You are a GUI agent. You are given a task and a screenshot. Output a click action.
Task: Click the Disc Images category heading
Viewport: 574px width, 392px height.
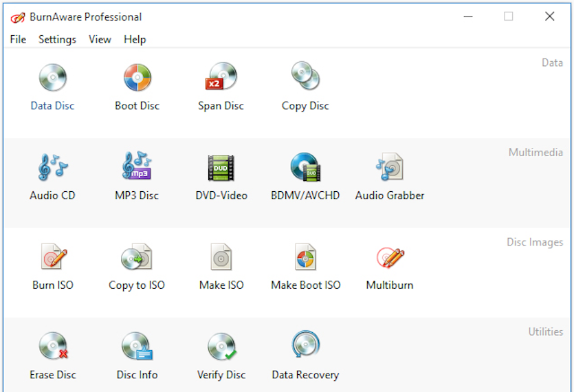(535, 242)
